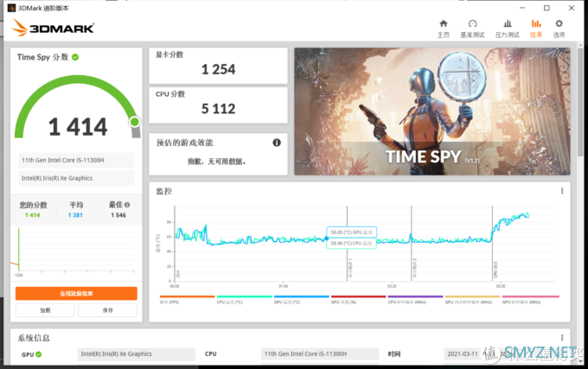The image size is (588, 369).
Task: Toggle the orange frame rate (FPS) legend
Action: point(187,300)
